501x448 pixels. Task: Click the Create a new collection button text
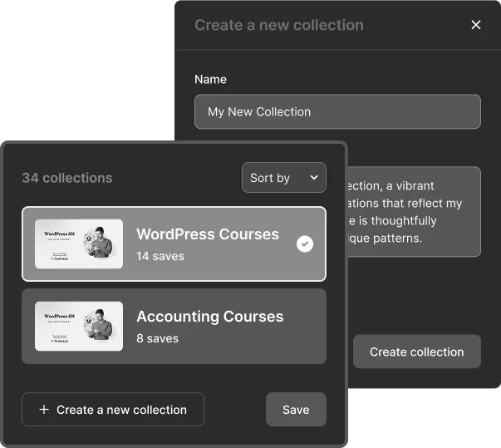(x=121, y=410)
